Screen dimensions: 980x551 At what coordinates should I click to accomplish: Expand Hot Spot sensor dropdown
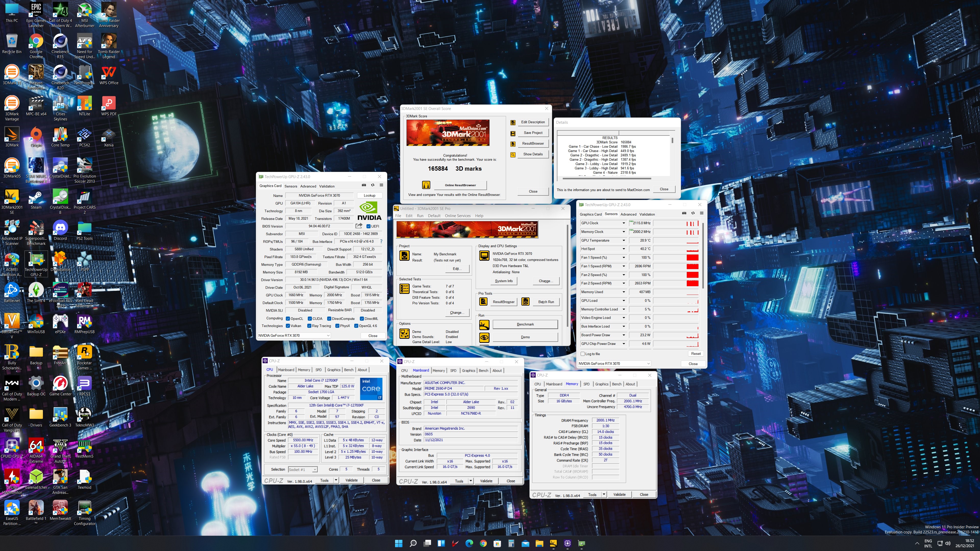(623, 249)
